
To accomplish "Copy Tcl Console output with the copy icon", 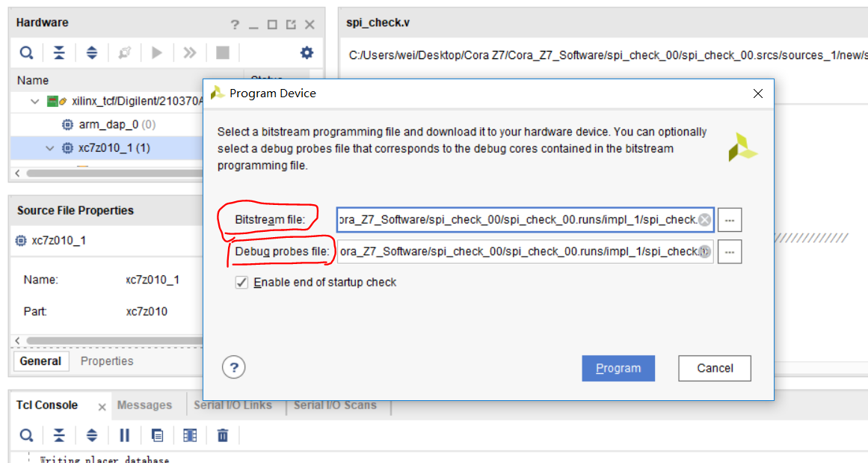I will point(157,435).
